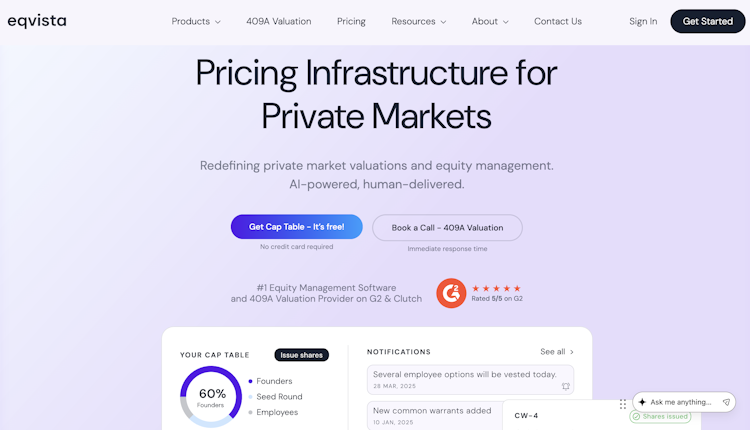Type in the Ask me anything field
750x430 pixels.
pos(680,402)
